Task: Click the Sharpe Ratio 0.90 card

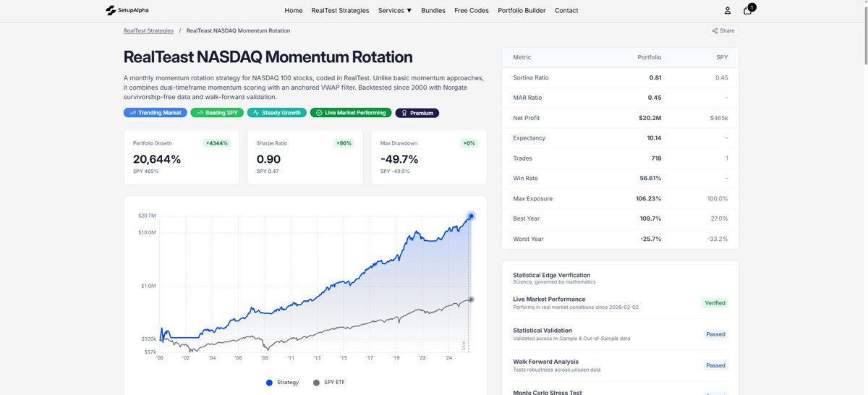Action: [x=305, y=157]
